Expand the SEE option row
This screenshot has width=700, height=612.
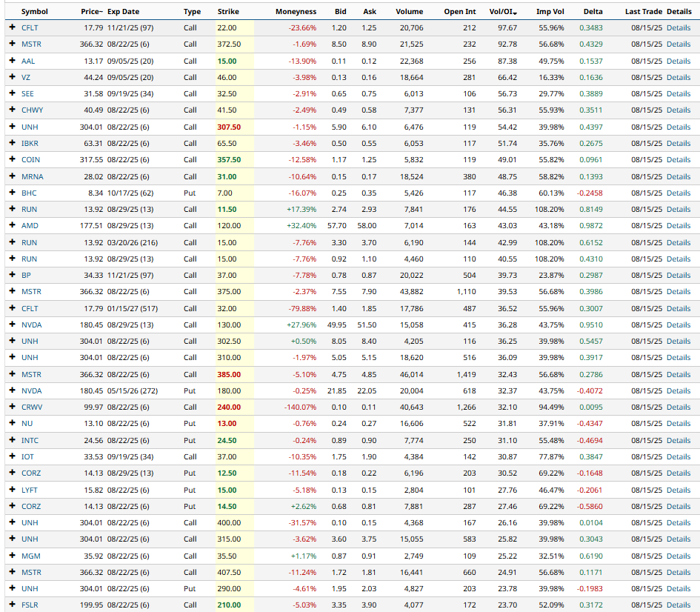[x=13, y=93]
